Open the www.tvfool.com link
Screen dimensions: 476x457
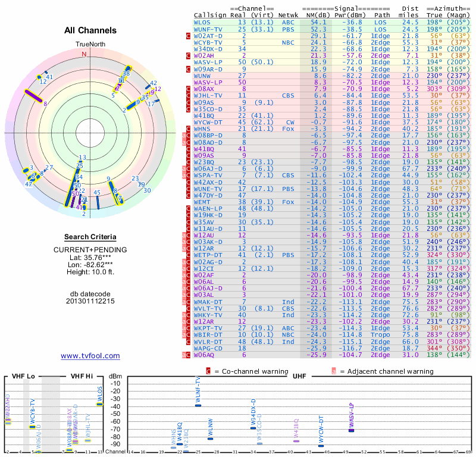(90, 356)
